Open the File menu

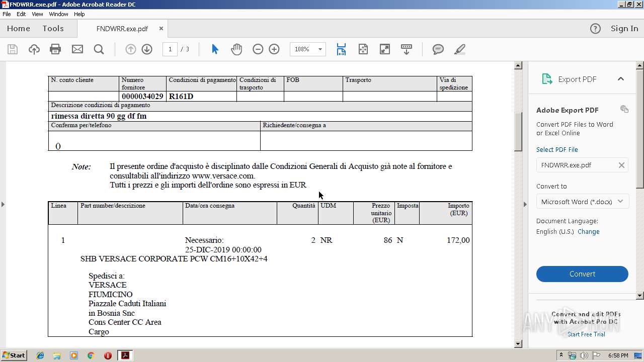click(7, 14)
